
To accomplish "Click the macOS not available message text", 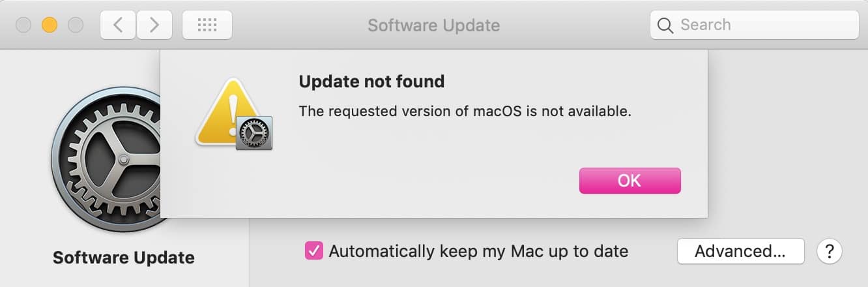I will pos(465,112).
